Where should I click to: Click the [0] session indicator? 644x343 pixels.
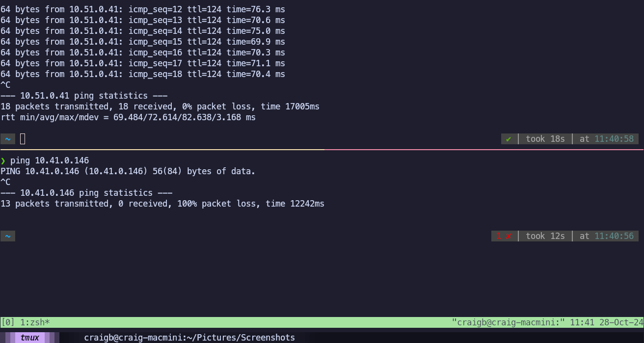8,322
